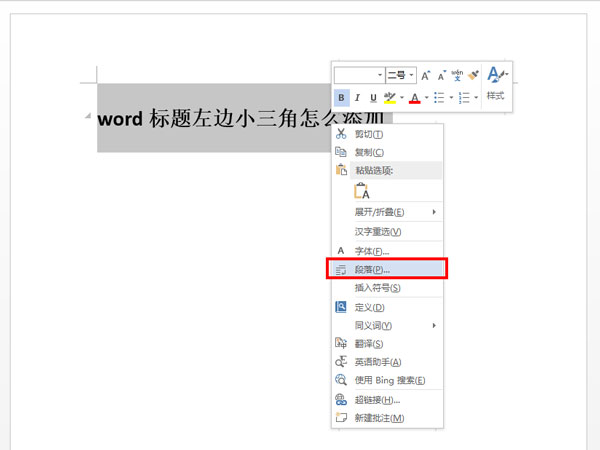
Task: Click the numbered list icon
Action: click(465, 98)
